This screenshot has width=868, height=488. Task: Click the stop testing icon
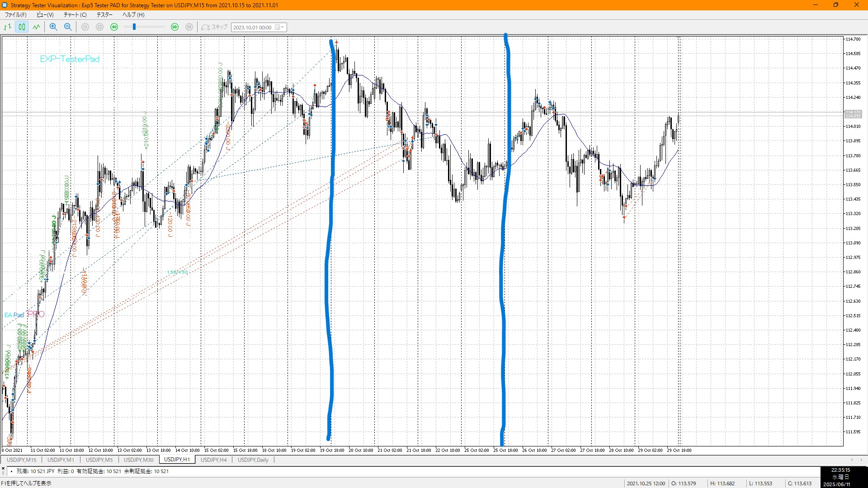click(x=100, y=27)
